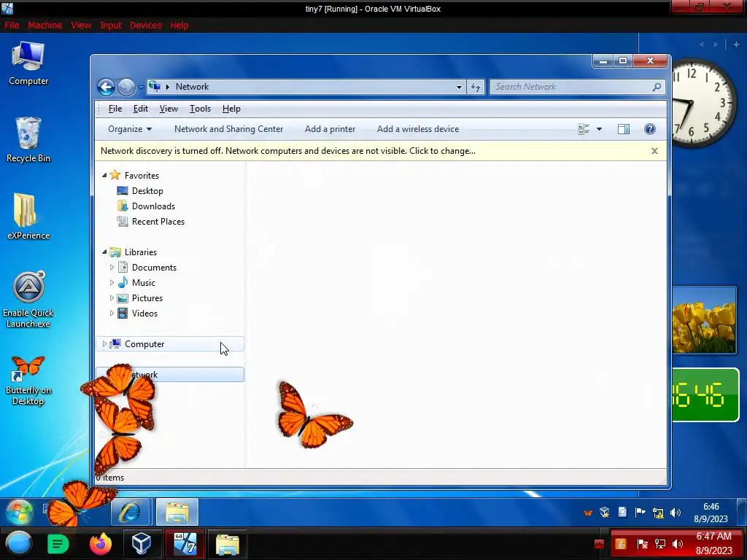Viewport: 747px width, 560px height.
Task: Open address bar history dropdown arrow
Action: click(x=459, y=87)
